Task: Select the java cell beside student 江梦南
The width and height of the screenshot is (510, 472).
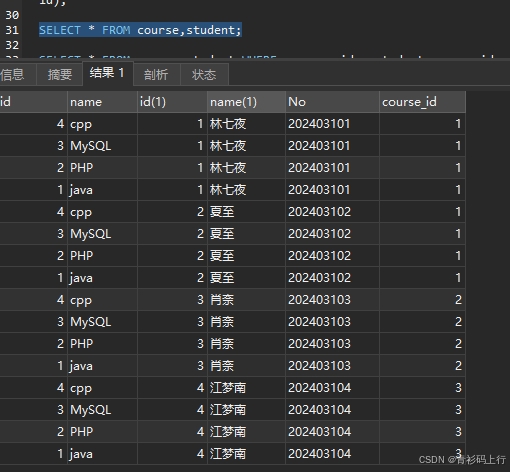Action: (x=102, y=454)
